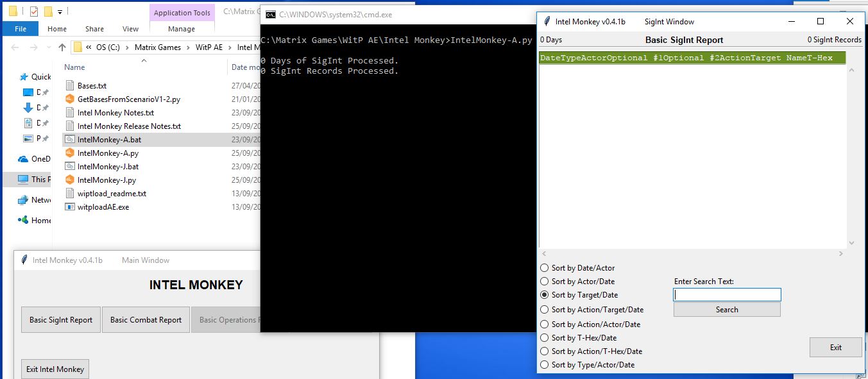Viewport: 868px width, 379px height.
Task: Open the File tab in Explorer
Action: coord(20,29)
